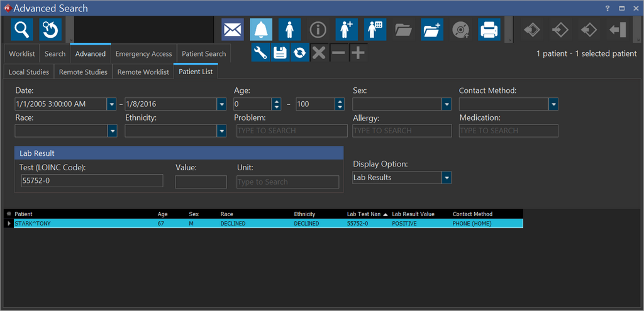Open the Race dropdown

[x=113, y=131]
